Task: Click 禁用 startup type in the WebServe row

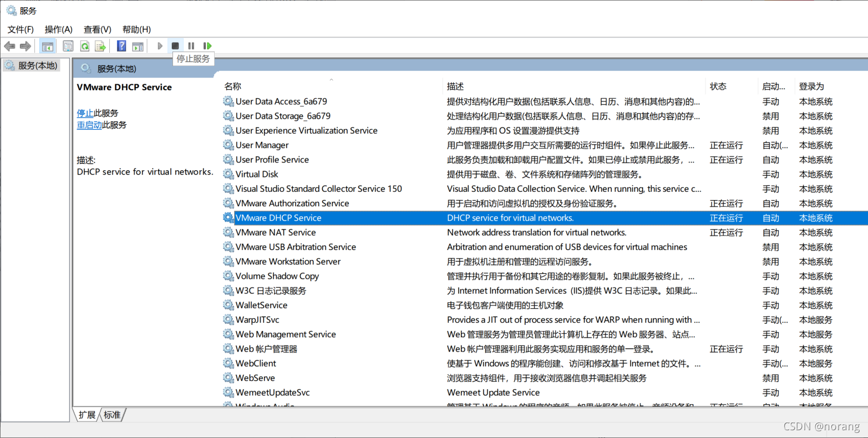Action: 770,378
